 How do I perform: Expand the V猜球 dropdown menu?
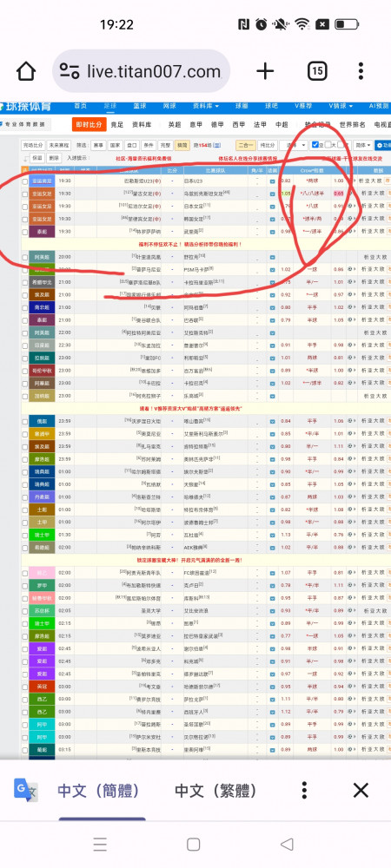click(x=340, y=106)
